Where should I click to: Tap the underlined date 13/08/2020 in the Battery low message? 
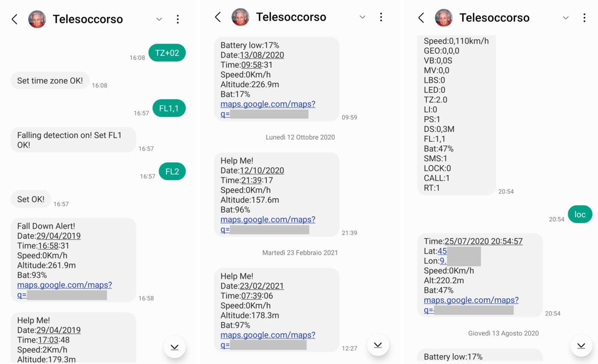tap(262, 55)
